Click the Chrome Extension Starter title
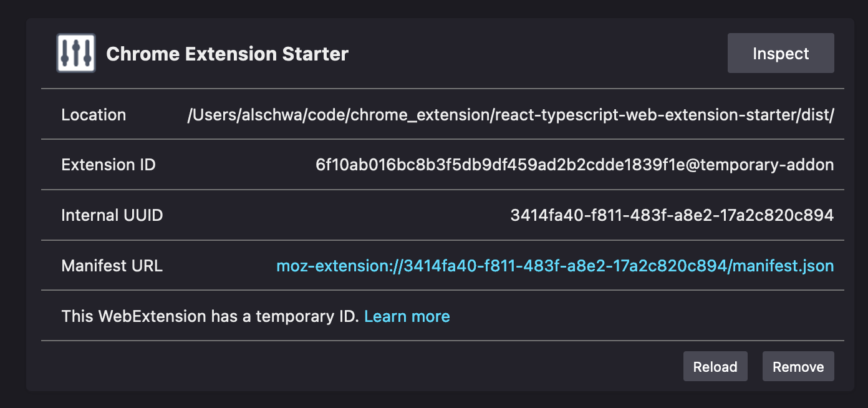Viewport: 868px width, 408px height. (x=227, y=54)
